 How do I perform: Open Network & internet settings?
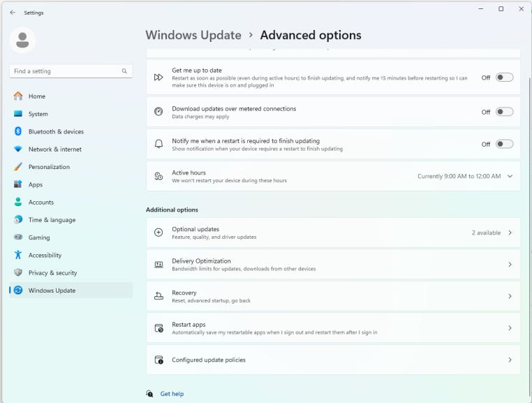tap(71, 149)
